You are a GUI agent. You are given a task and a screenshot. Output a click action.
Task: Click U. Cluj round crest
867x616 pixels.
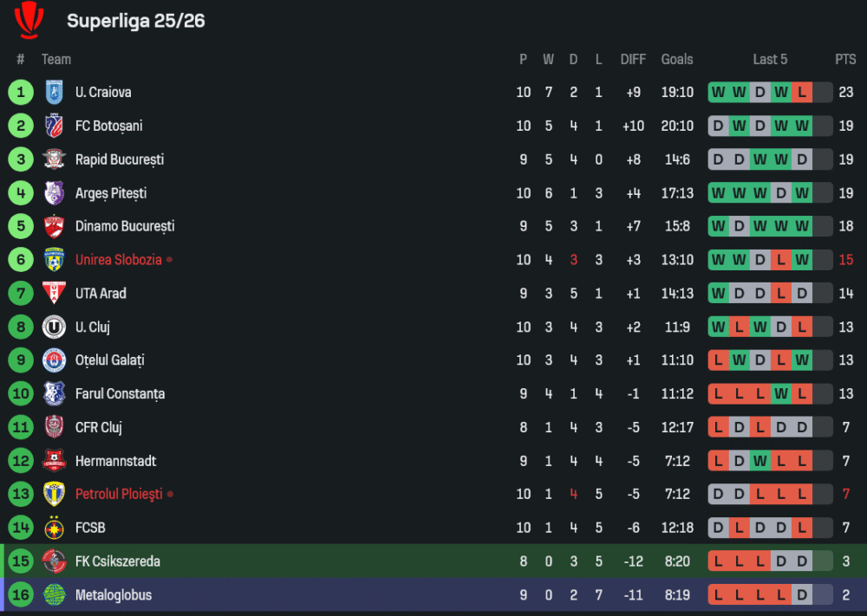coord(54,327)
